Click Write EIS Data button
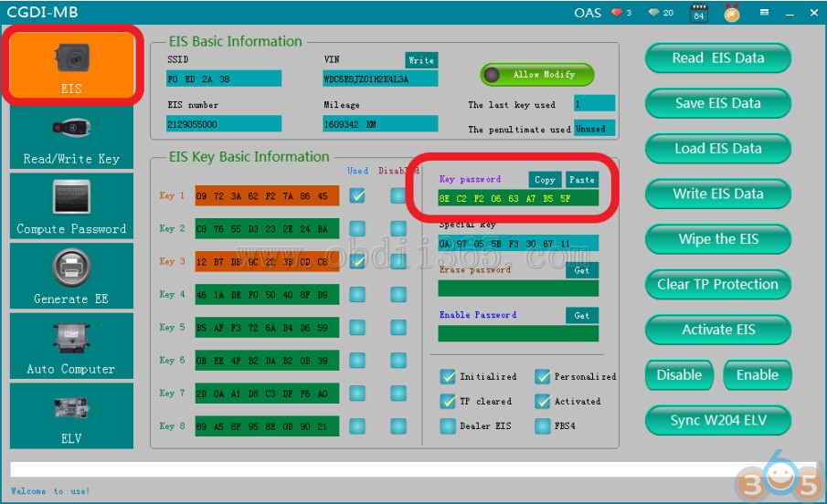This screenshot has width=827, height=504. 718,194
